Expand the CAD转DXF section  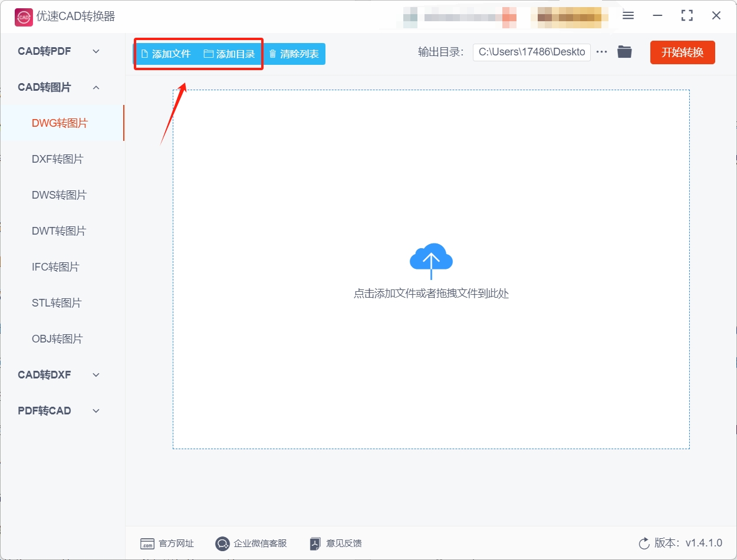59,375
